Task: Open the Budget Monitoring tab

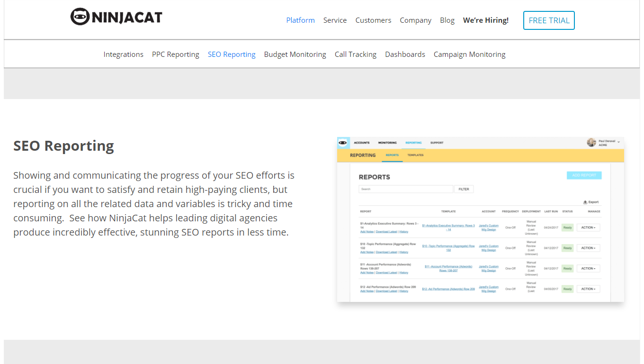Action: point(295,55)
